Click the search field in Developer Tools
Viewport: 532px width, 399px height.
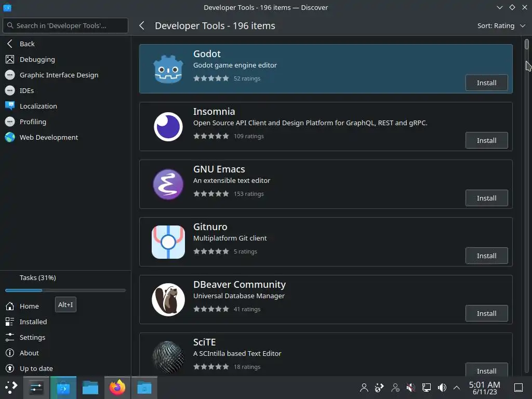pyautogui.click(x=65, y=25)
